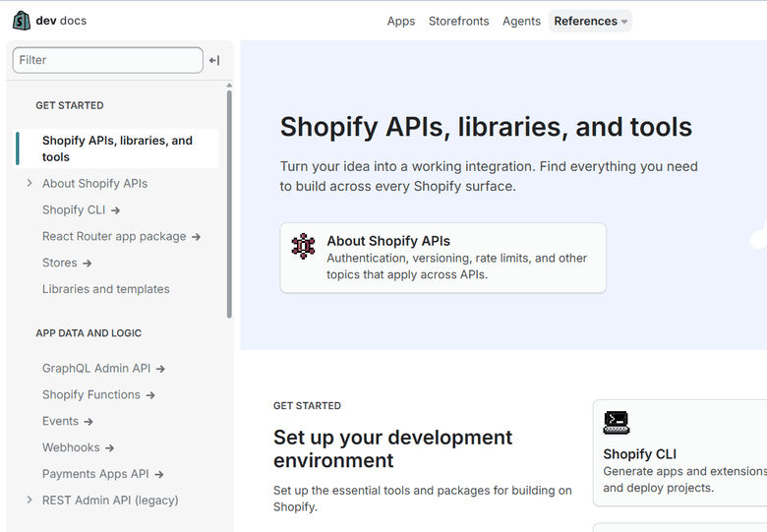This screenshot has height=532, width=767.
Task: Click the sidebar scrollbar up arrow
Action: tap(229, 86)
